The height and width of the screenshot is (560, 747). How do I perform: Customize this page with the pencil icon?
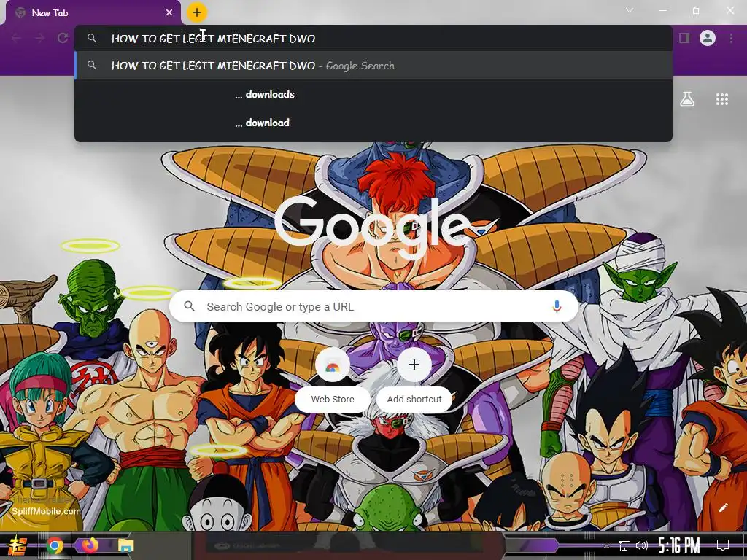(x=723, y=507)
